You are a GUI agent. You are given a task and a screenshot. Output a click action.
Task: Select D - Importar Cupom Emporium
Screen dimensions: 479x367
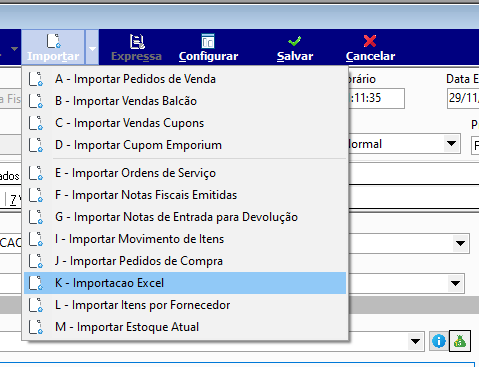coord(185,145)
